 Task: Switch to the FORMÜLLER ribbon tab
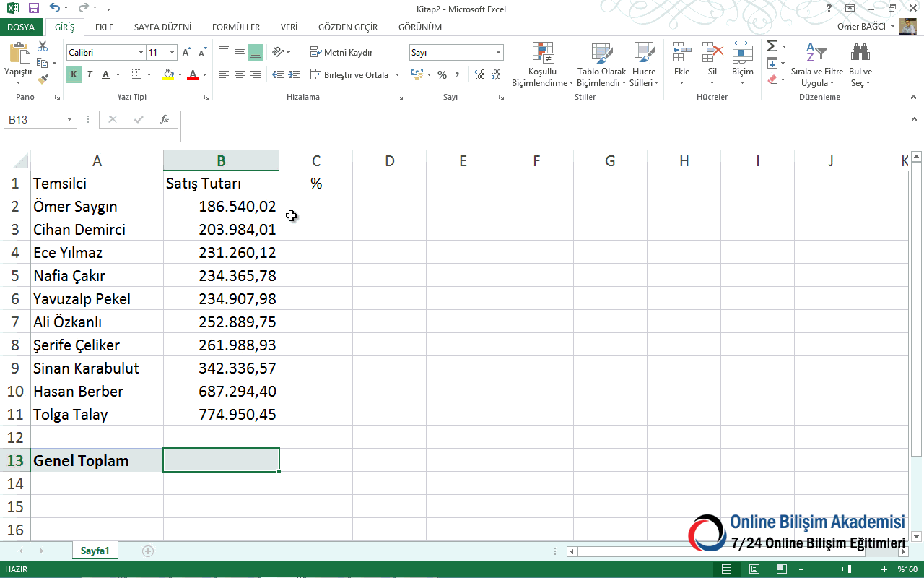pos(236,27)
